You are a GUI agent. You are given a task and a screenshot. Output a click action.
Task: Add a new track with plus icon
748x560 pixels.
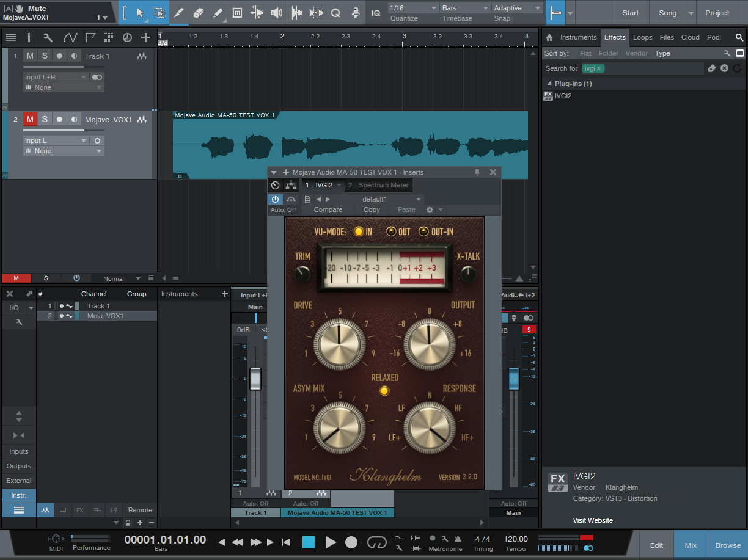click(x=145, y=38)
